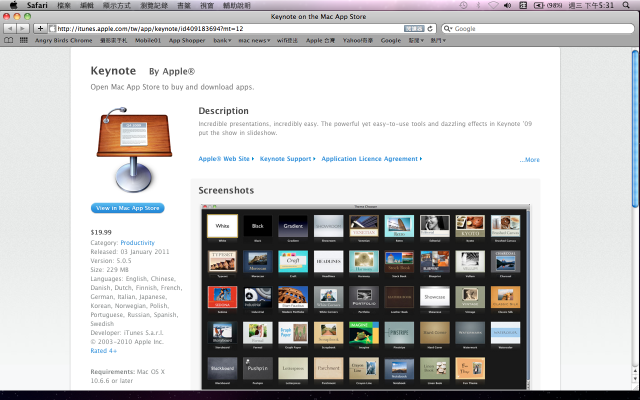This screenshot has height=400, width=640.
Task: Go forward with the Safari forward arrow
Action: coord(23,29)
